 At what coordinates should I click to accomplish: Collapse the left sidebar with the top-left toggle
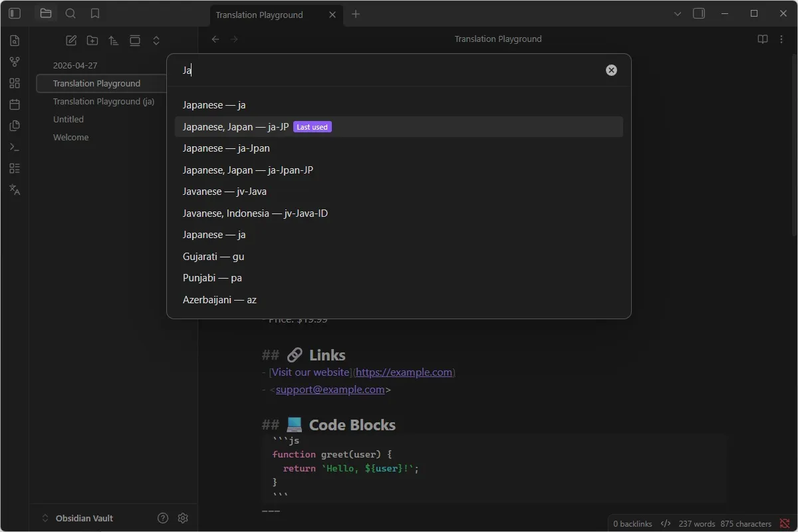pyautogui.click(x=15, y=13)
